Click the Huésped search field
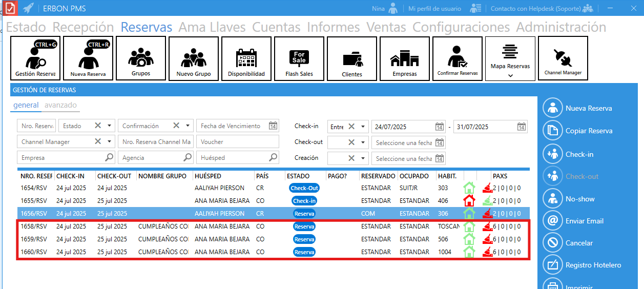 coord(233,158)
